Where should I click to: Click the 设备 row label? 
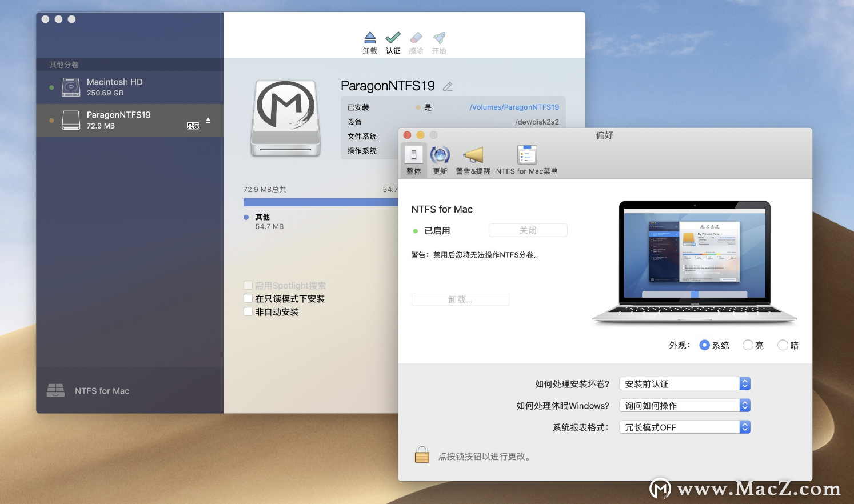tap(354, 122)
